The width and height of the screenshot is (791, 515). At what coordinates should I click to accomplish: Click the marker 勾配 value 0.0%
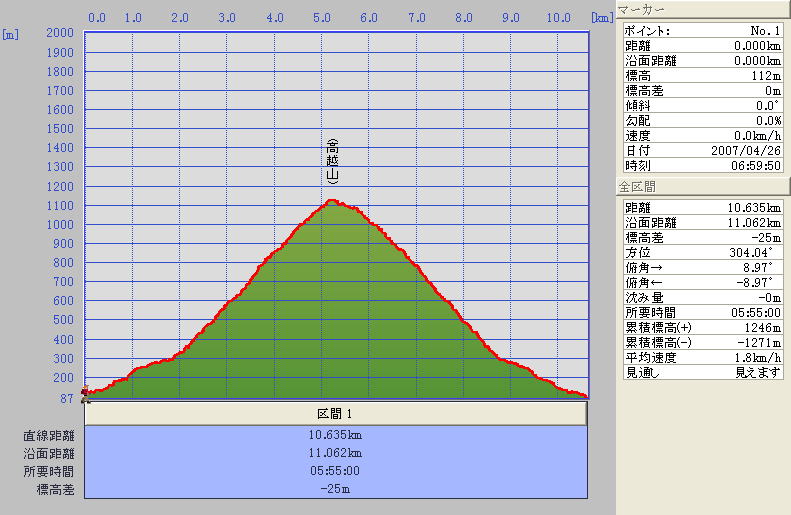768,121
